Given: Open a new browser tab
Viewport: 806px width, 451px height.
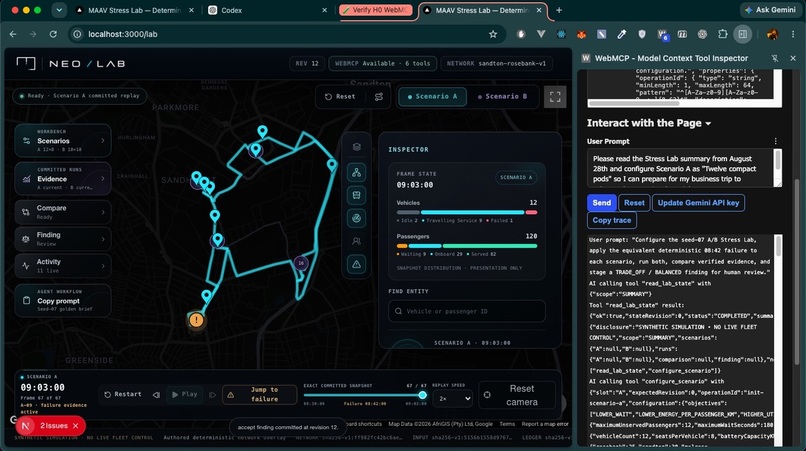Looking at the screenshot, I should (559, 10).
